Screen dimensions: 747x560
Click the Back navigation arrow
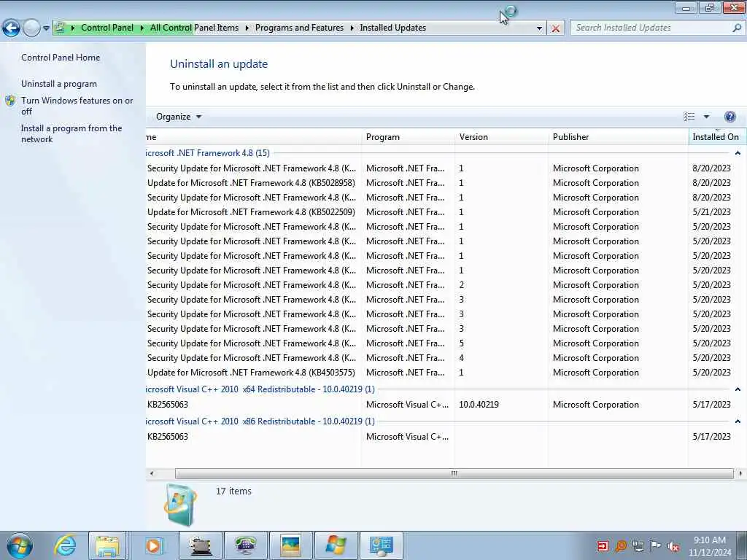(11, 28)
